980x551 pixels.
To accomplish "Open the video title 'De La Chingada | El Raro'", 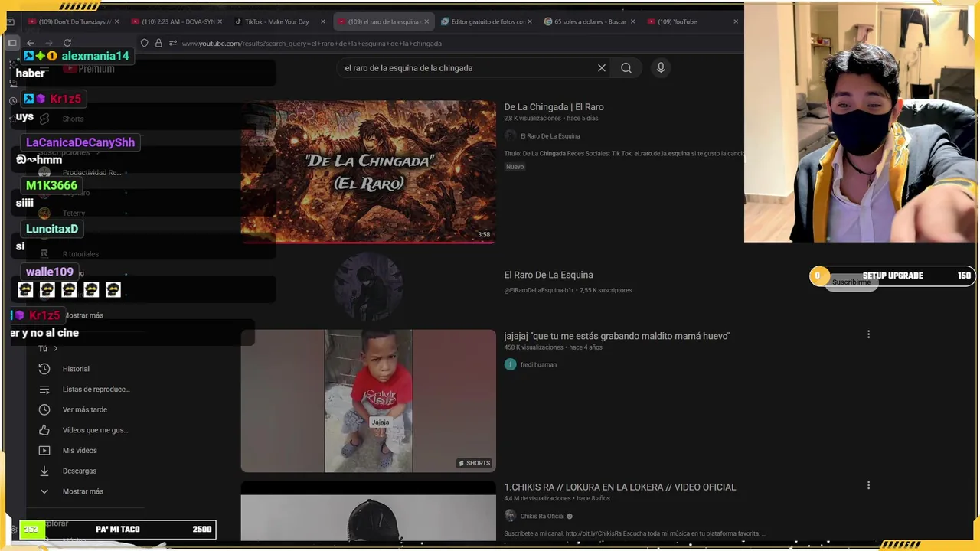I will point(554,107).
